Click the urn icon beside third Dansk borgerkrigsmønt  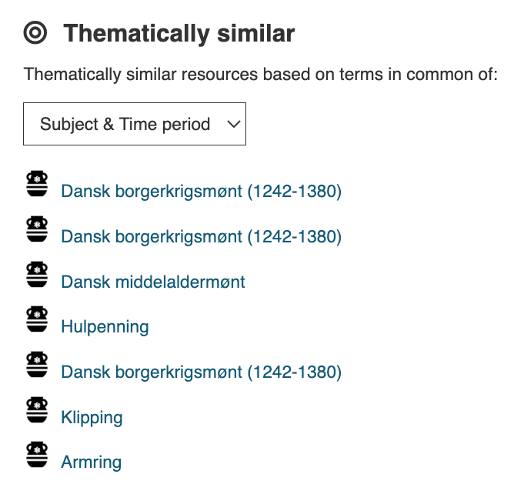pyautogui.click(x=37, y=364)
